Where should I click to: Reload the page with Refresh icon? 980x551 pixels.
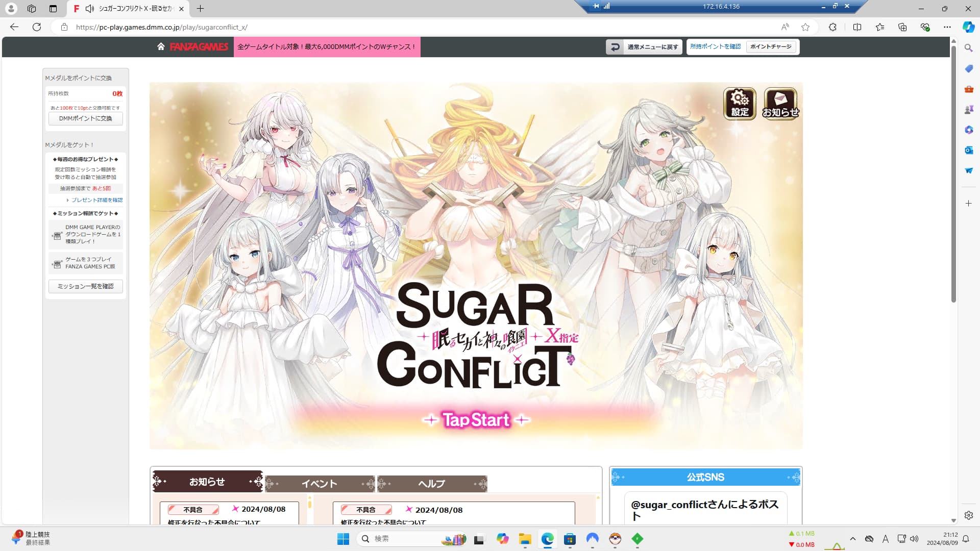click(37, 27)
